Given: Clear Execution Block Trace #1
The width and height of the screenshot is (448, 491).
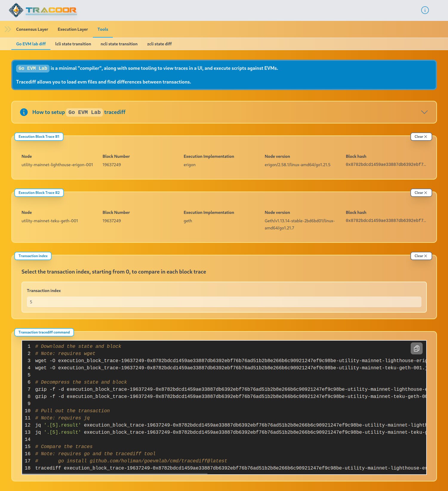Looking at the screenshot, I should point(421,137).
